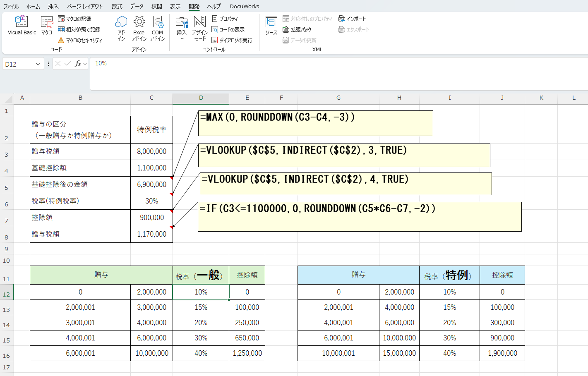The image size is (588, 376).
Task: Select the light blue 贈与 header cell
Action: (358, 275)
